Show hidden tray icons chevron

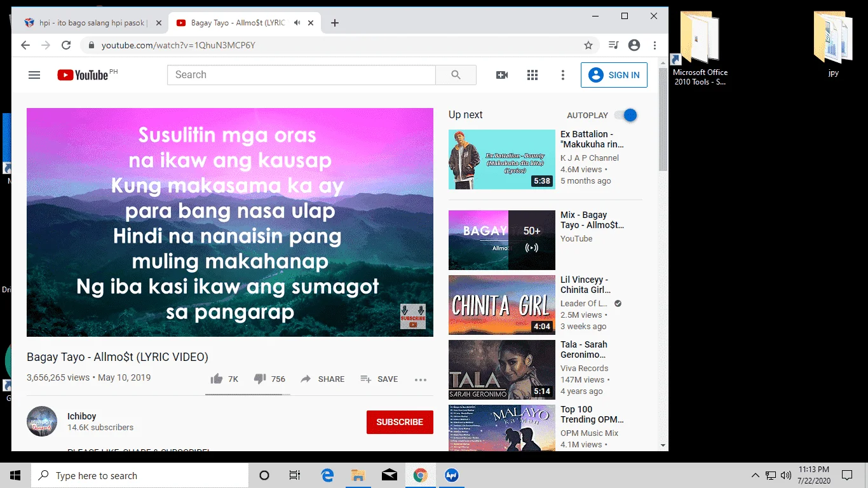[x=755, y=475]
